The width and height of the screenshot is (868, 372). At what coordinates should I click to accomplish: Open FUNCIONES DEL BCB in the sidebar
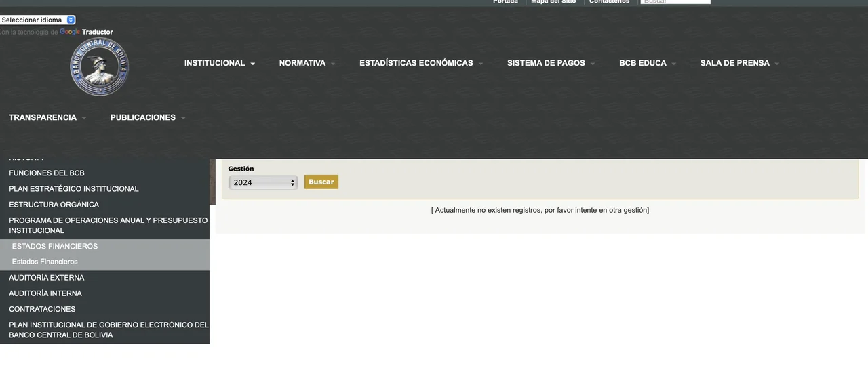click(x=47, y=173)
